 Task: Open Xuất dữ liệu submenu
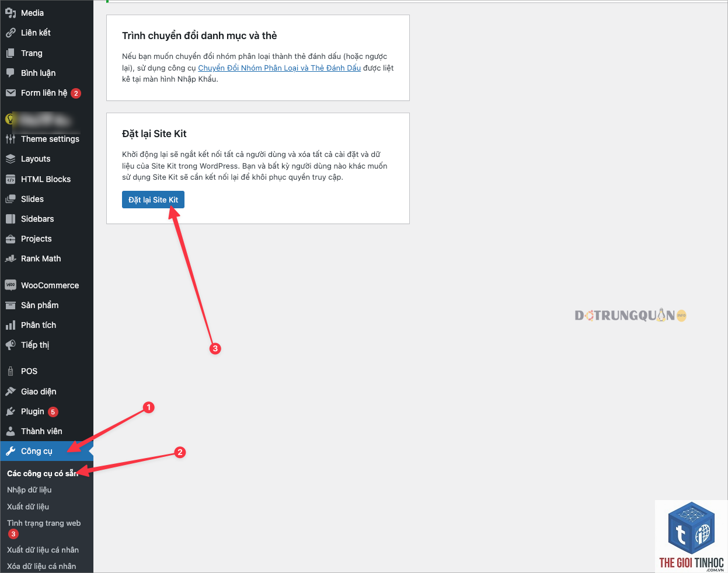coord(28,506)
